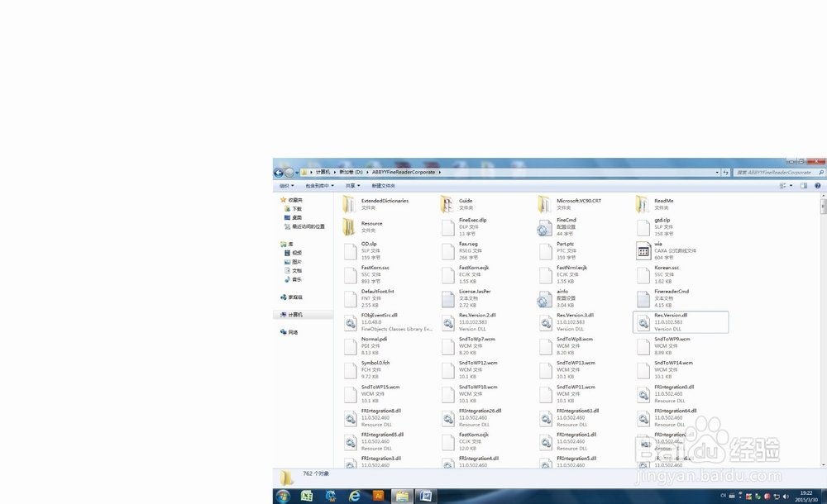Select file name SndToWP12.wcm

pyautogui.click(x=478, y=364)
